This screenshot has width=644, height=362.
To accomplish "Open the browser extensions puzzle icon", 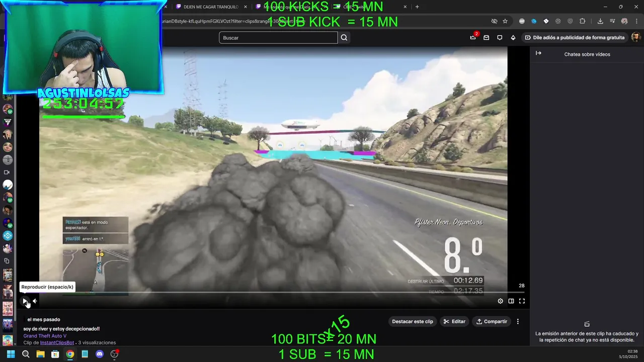I will click(583, 21).
